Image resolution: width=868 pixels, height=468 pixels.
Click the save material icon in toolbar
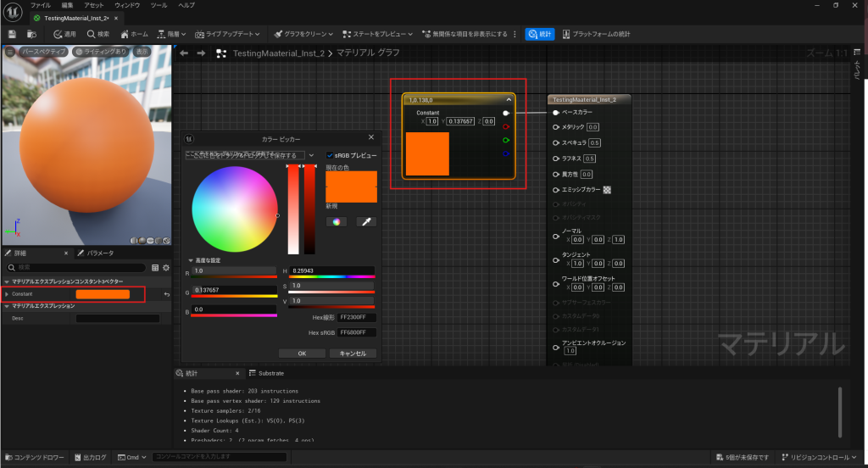[12, 34]
